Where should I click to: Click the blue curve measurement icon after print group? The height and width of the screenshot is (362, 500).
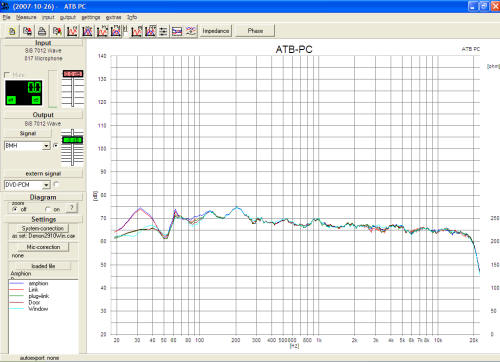coord(87,31)
